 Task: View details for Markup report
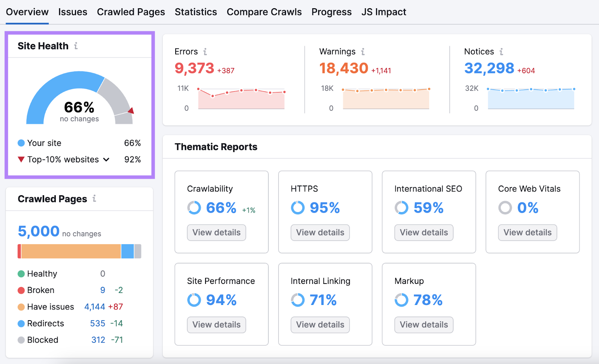424,325
